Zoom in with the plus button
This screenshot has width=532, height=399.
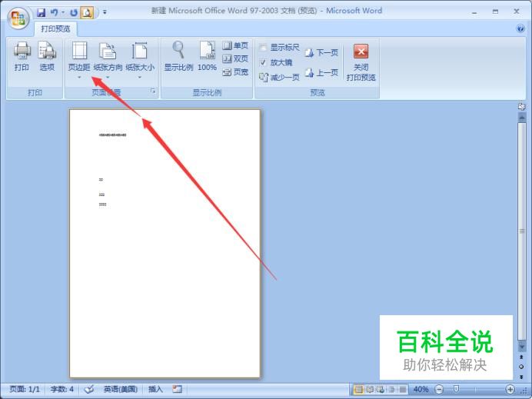(x=510, y=389)
